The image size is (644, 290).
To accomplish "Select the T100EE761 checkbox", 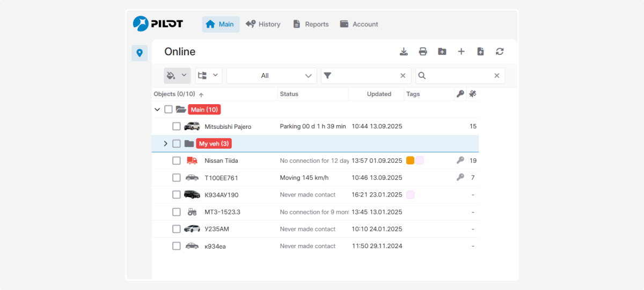I will (177, 178).
